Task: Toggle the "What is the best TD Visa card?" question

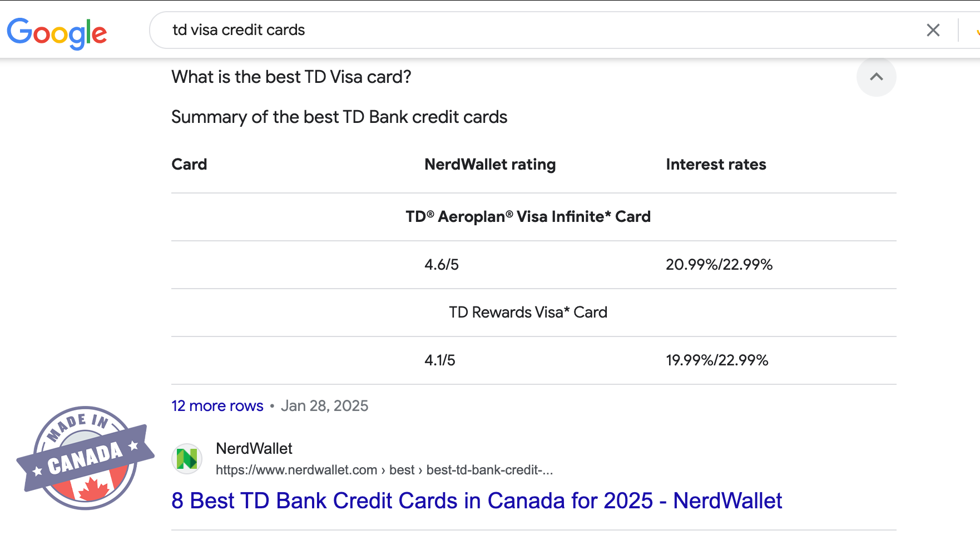Action: coord(291,77)
